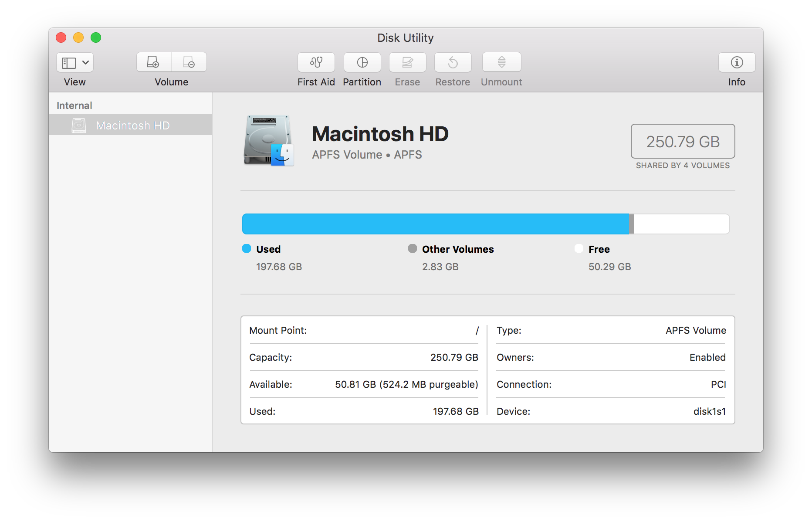Delete volume using minus icon
The height and width of the screenshot is (522, 812).
pyautogui.click(x=189, y=62)
